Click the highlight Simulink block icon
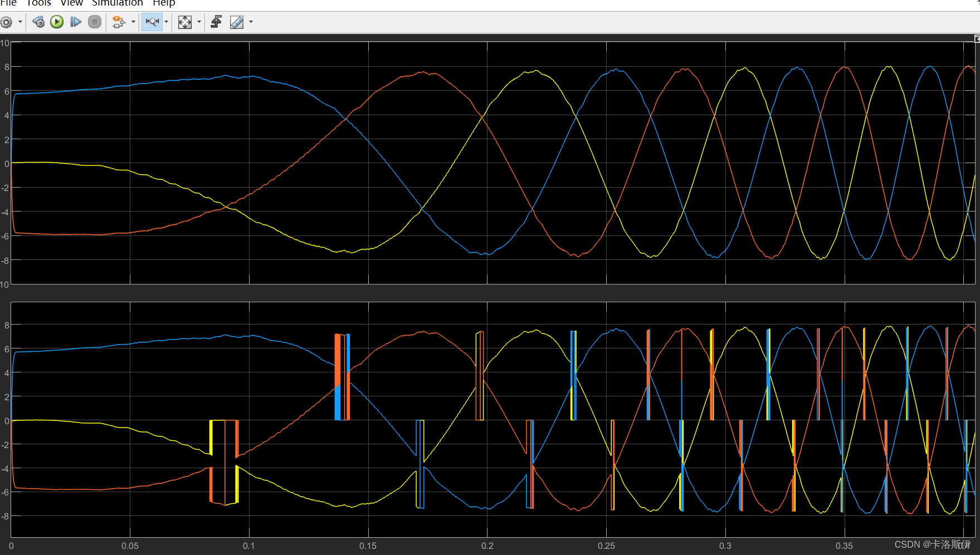Screen dimensions: 980x555 [118, 22]
